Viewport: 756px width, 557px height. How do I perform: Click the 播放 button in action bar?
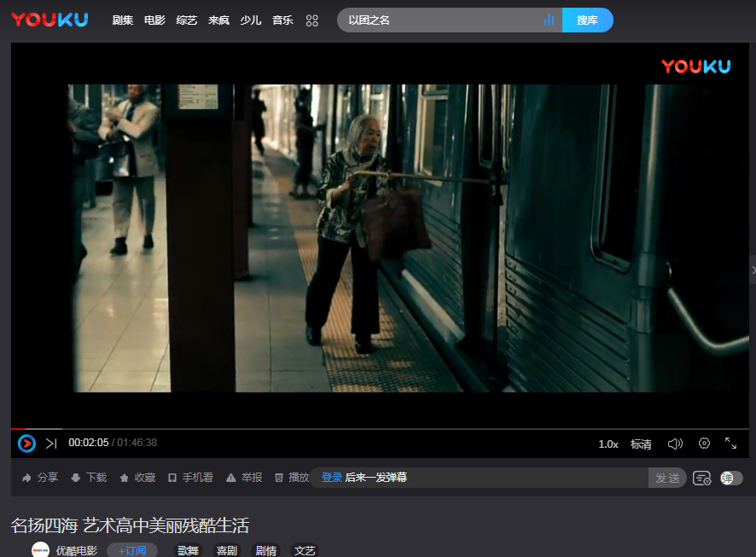point(292,478)
